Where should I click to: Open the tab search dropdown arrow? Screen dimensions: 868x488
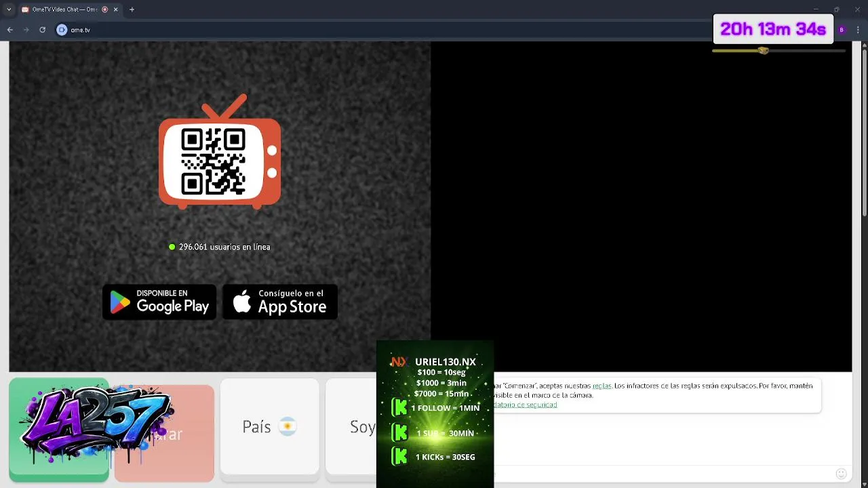pyautogui.click(x=9, y=9)
